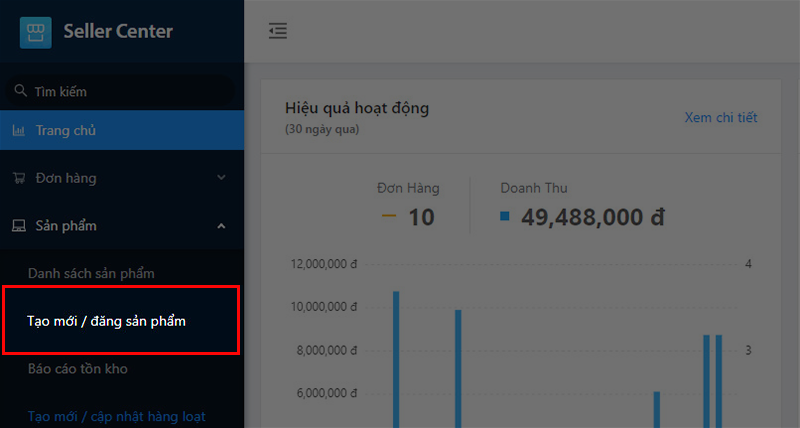800x428 pixels.
Task: Click the Đơn Hàng count value 10
Action: [421, 217]
